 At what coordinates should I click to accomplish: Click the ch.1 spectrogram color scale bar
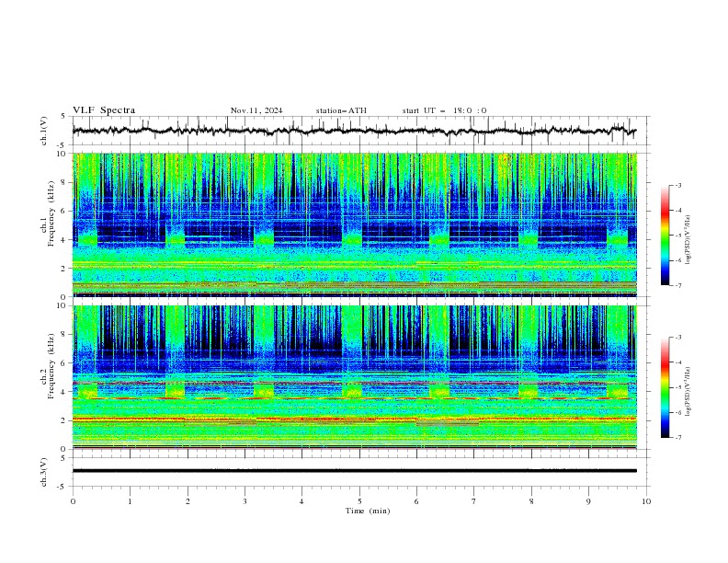[x=665, y=236]
